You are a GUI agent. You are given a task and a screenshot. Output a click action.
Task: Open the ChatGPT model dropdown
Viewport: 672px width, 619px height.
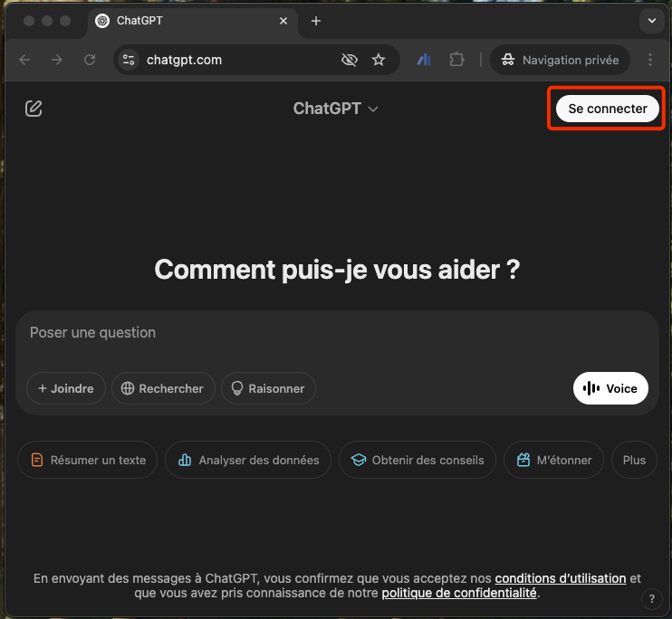pyautogui.click(x=336, y=109)
